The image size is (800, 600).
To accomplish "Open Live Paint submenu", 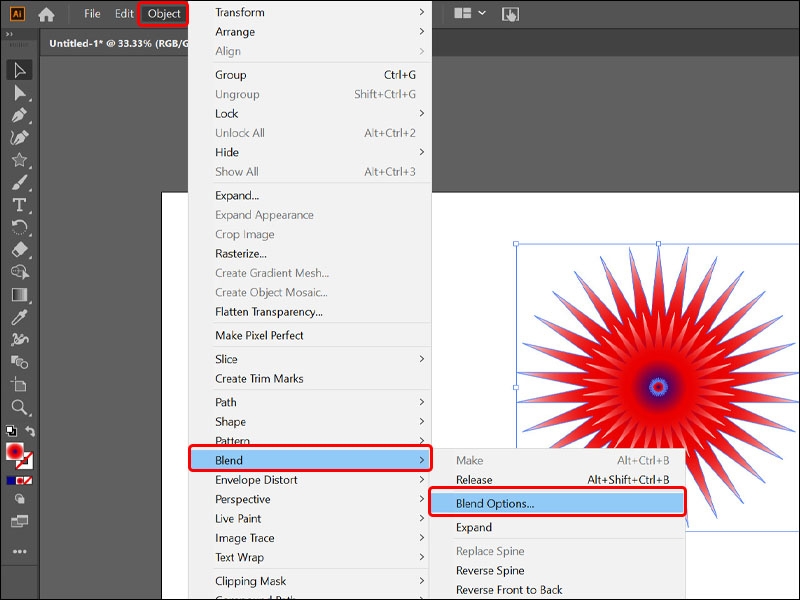I will (310, 518).
